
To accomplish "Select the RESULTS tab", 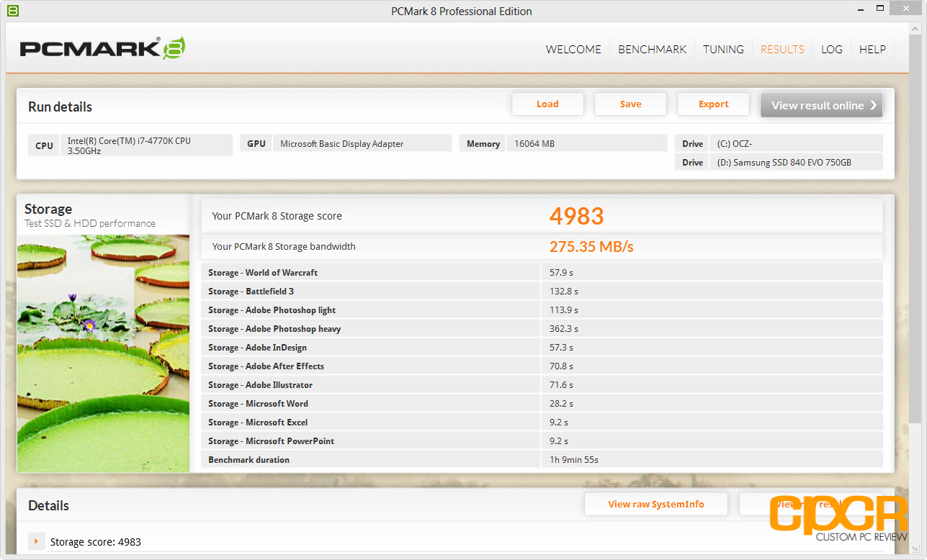I will pyautogui.click(x=782, y=49).
